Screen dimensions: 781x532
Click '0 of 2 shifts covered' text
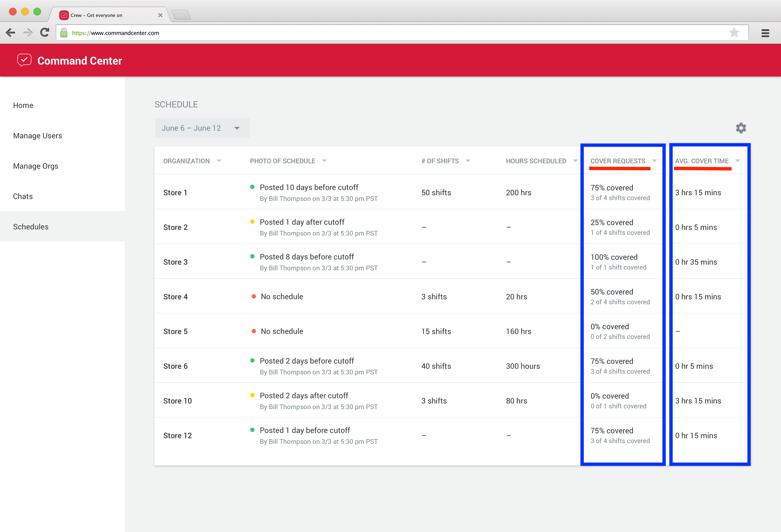620,337
